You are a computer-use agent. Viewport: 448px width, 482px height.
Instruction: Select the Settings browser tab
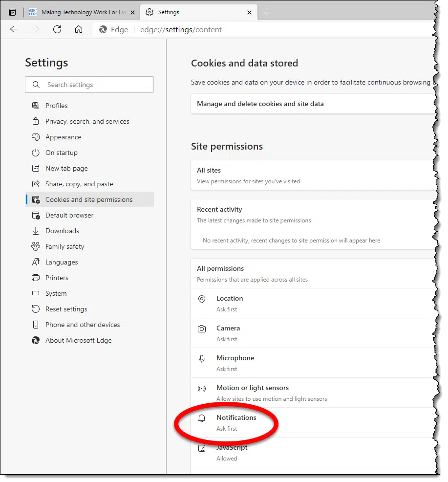198,12
